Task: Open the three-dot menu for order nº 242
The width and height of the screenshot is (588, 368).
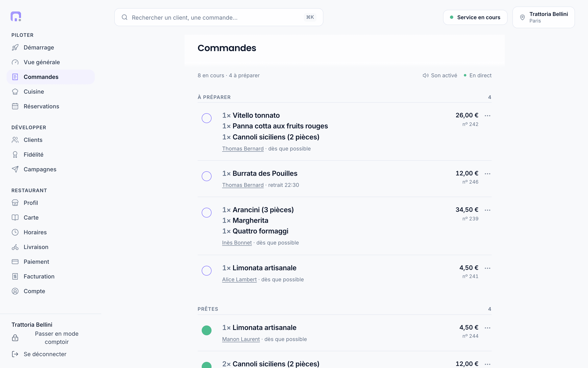Action: (487, 116)
